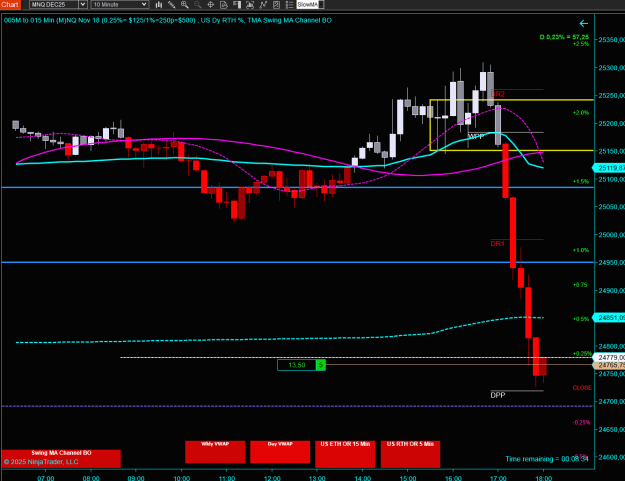The height and width of the screenshot is (481, 625).
Task: Click the Wkly VWAP red button
Action: (x=215, y=452)
